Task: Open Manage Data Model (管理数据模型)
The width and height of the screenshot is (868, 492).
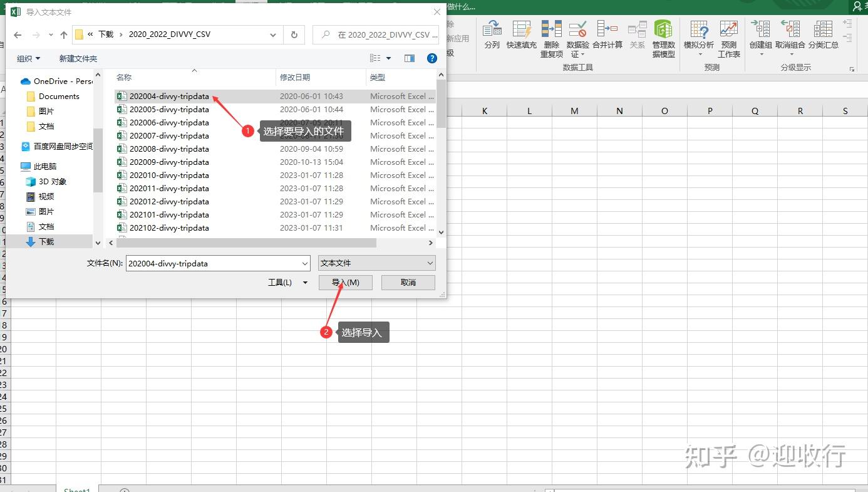Action: coord(663,39)
